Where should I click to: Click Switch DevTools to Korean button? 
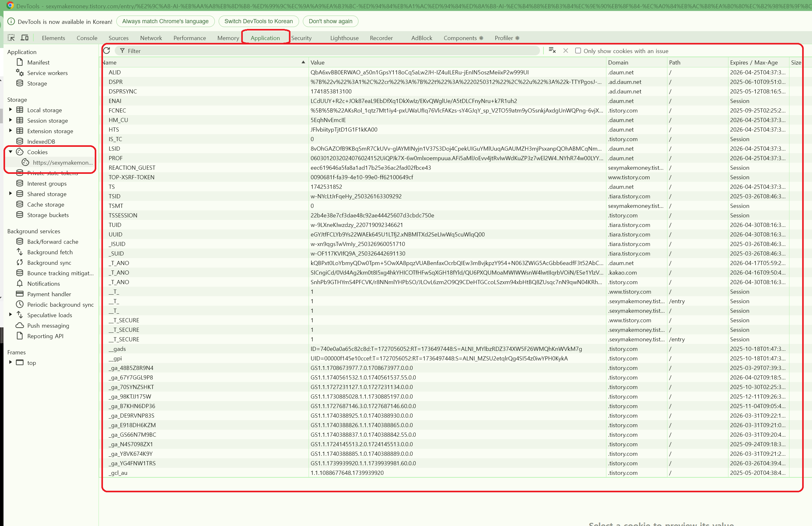pyautogui.click(x=258, y=21)
